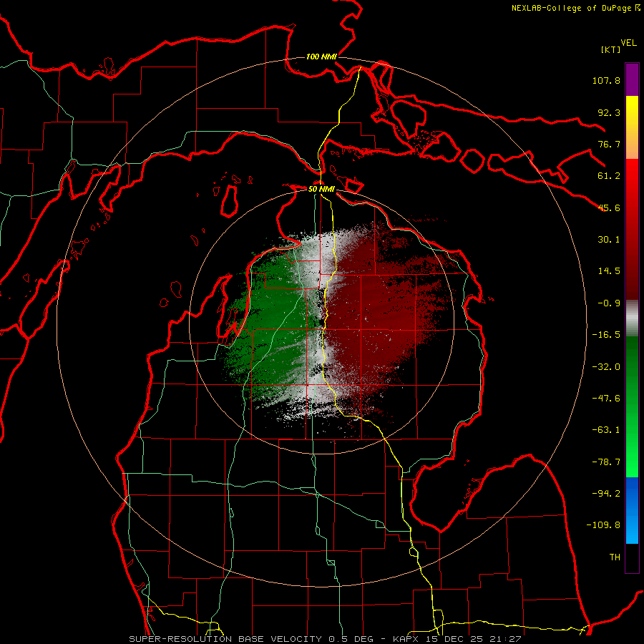Click the 107.8 value on velocity scale
644x644 pixels.
click(606, 80)
